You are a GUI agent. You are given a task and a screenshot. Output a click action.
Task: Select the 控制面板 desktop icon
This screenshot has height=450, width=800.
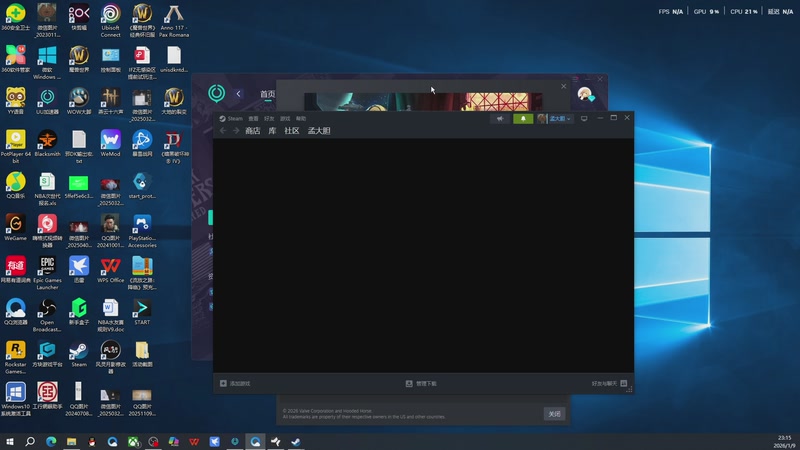point(110,59)
